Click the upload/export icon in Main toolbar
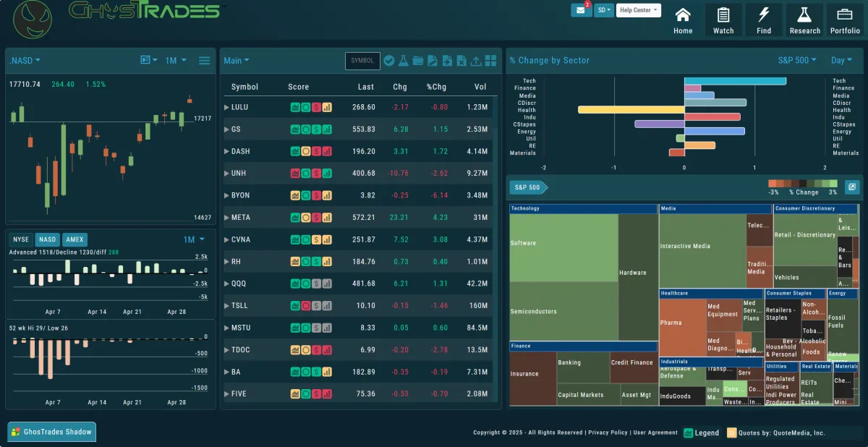 click(476, 61)
